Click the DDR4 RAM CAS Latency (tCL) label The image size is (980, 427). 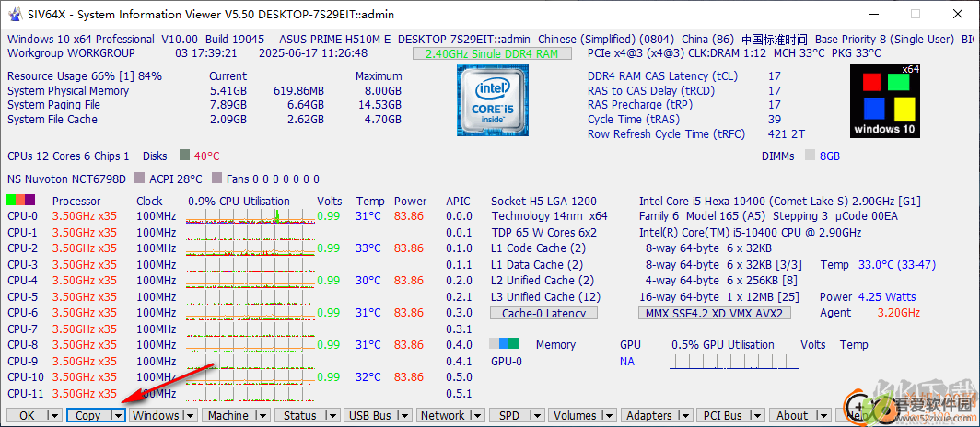[x=662, y=76]
